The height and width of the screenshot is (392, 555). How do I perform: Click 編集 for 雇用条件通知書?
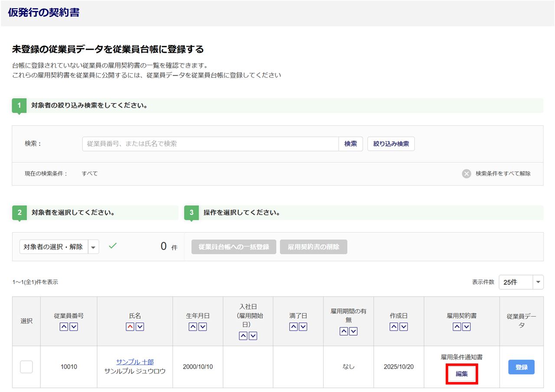point(461,374)
